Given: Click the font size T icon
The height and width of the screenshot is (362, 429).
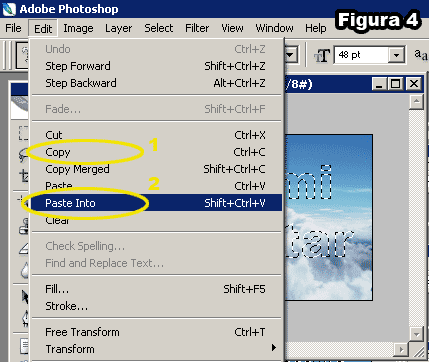Looking at the screenshot, I should pos(322,56).
